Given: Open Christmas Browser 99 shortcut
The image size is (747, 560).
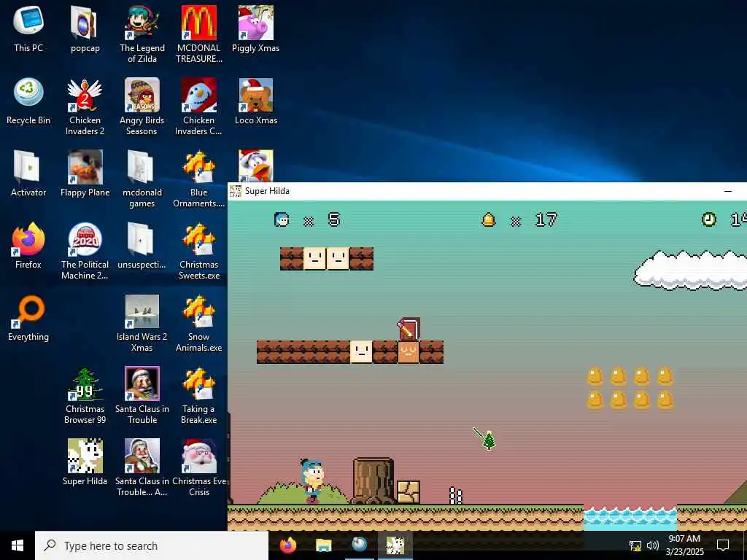Looking at the screenshot, I should [x=85, y=396].
